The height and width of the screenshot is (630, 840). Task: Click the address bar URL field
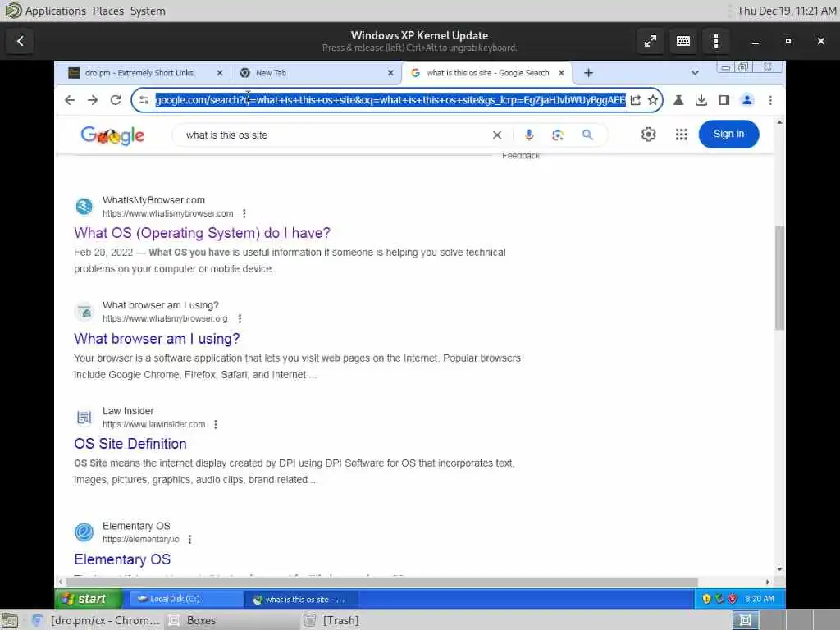pos(390,100)
